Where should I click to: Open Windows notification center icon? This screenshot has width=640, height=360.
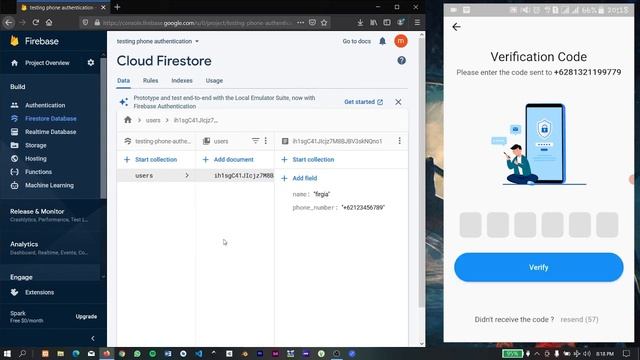(x=627, y=353)
